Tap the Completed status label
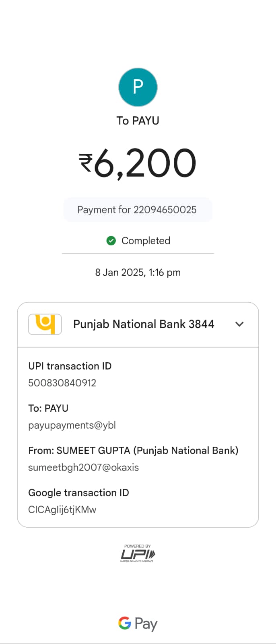This screenshot has width=276, height=644. [x=146, y=241]
